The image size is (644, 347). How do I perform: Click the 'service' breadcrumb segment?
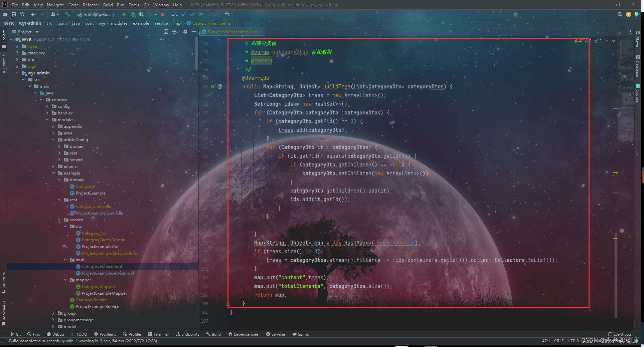161,23
